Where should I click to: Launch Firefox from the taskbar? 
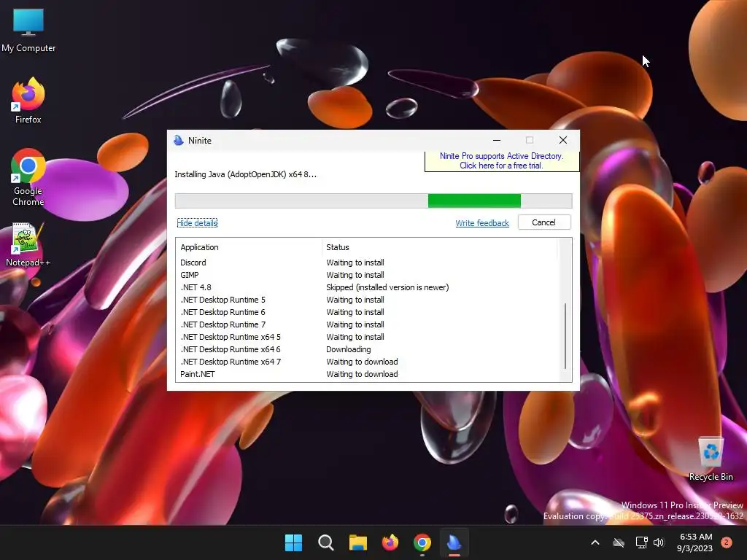390,542
